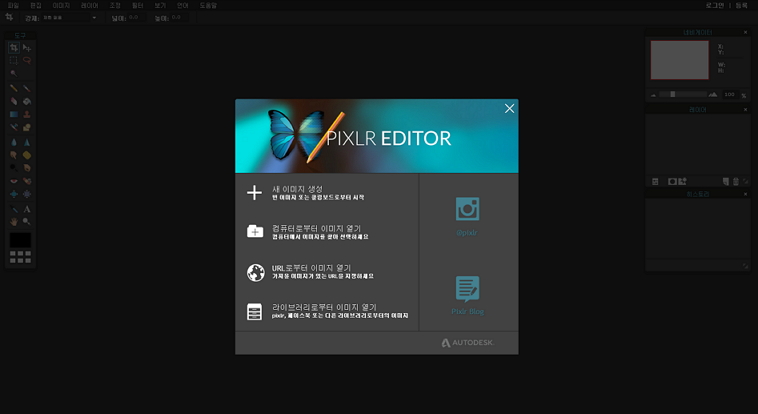This screenshot has width=758, height=414.
Task: Click the black foreground color swatch
Action: [x=20, y=240]
